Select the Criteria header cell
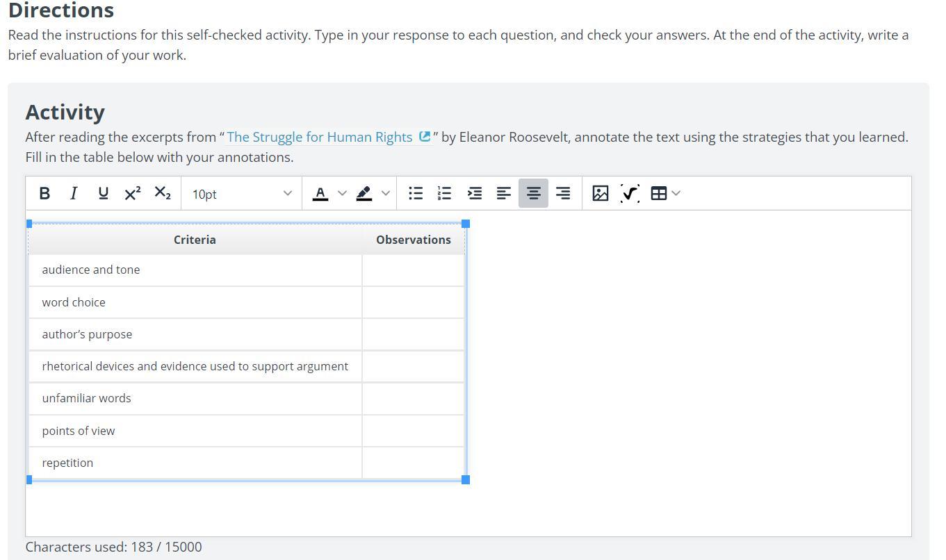The width and height of the screenshot is (946, 560). point(195,240)
